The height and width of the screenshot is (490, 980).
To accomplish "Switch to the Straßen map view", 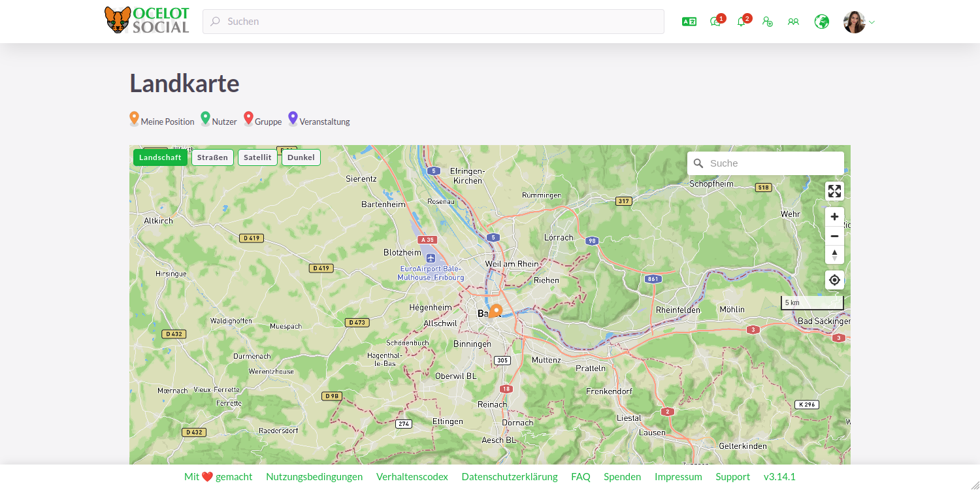I will (x=212, y=157).
